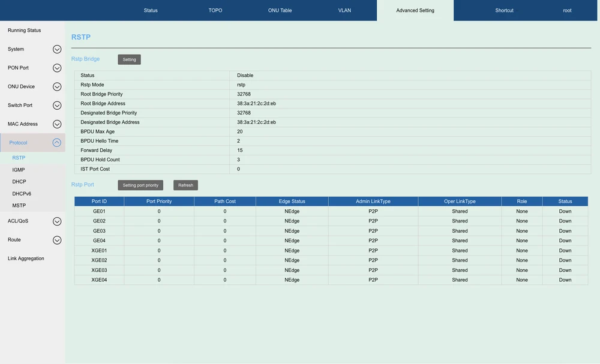
Task: Expand the ACL/QoS chevron icon
Action: pos(57,221)
